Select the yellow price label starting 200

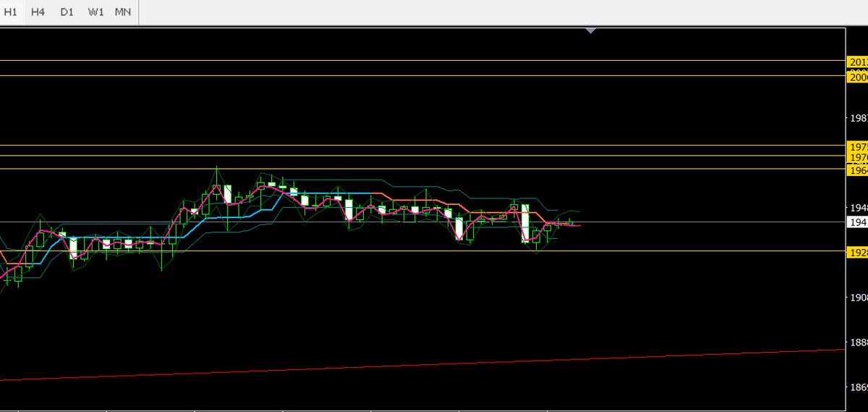pyautogui.click(x=857, y=77)
